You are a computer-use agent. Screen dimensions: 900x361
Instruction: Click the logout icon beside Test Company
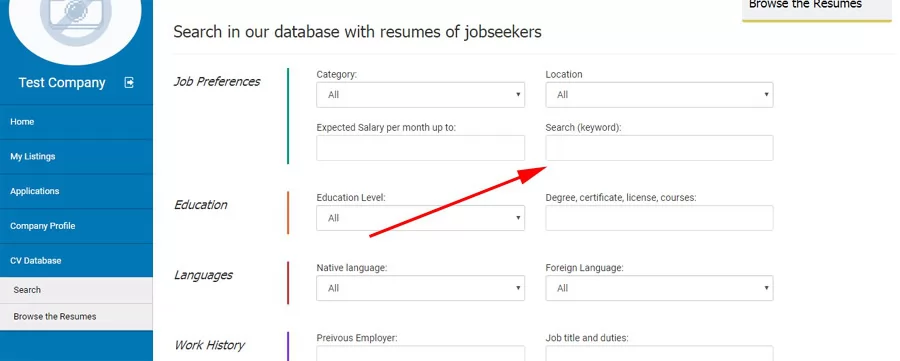tap(129, 83)
